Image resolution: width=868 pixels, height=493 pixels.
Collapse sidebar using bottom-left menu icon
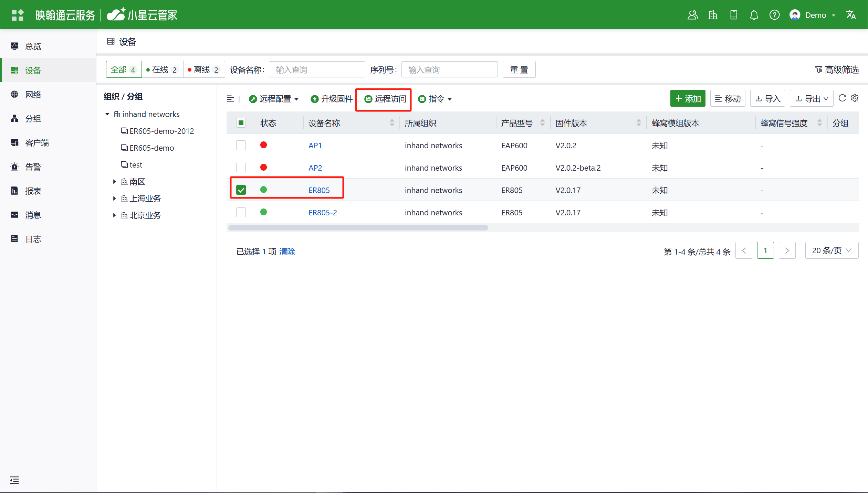[x=14, y=480]
